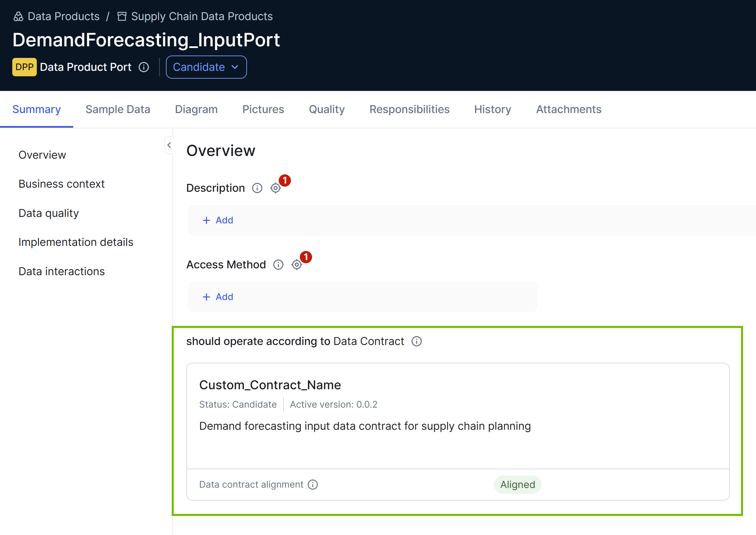Open the Candidate status dropdown
This screenshot has width=756, height=535.
tap(206, 67)
